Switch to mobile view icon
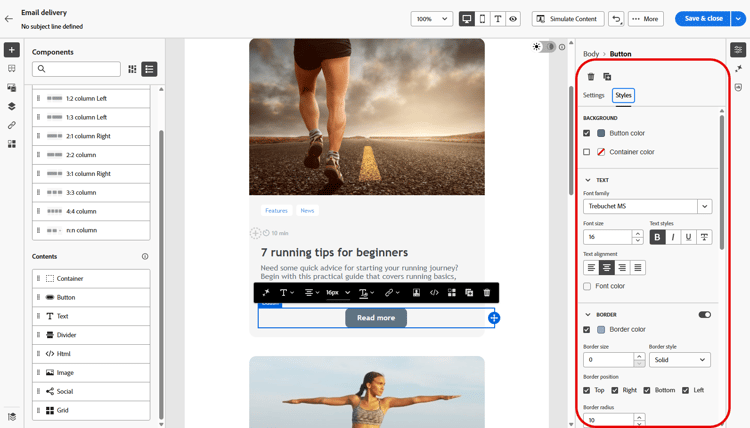The width and height of the screenshot is (750, 428). 482,19
